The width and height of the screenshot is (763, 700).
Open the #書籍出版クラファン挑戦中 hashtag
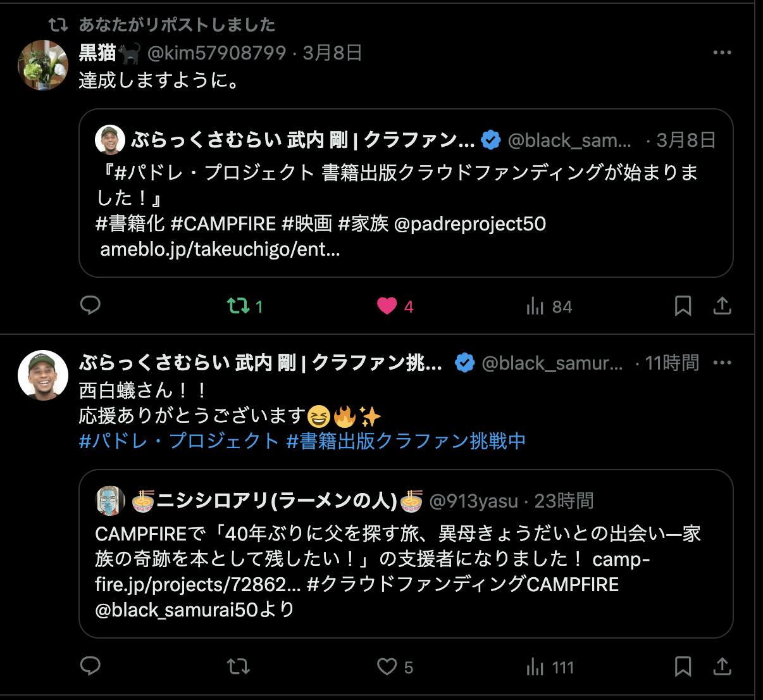(x=406, y=441)
